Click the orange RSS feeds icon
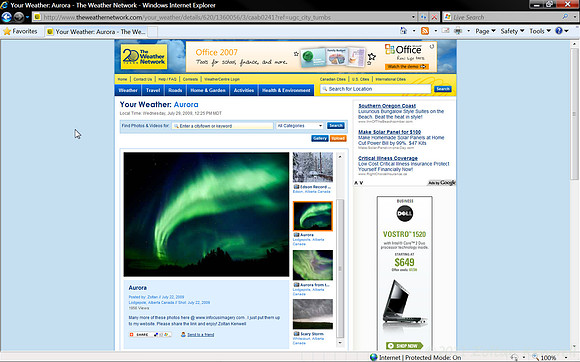Screen dimensions: 580x362 [425, 31]
